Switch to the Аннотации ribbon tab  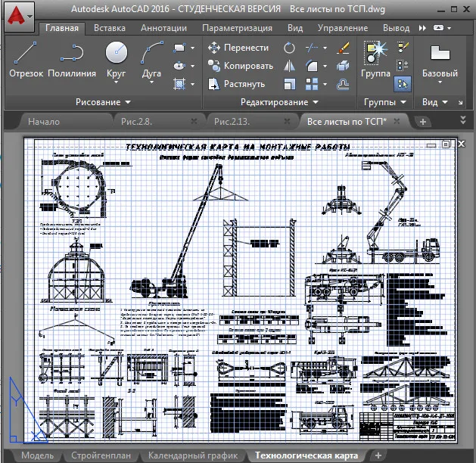coord(164,28)
